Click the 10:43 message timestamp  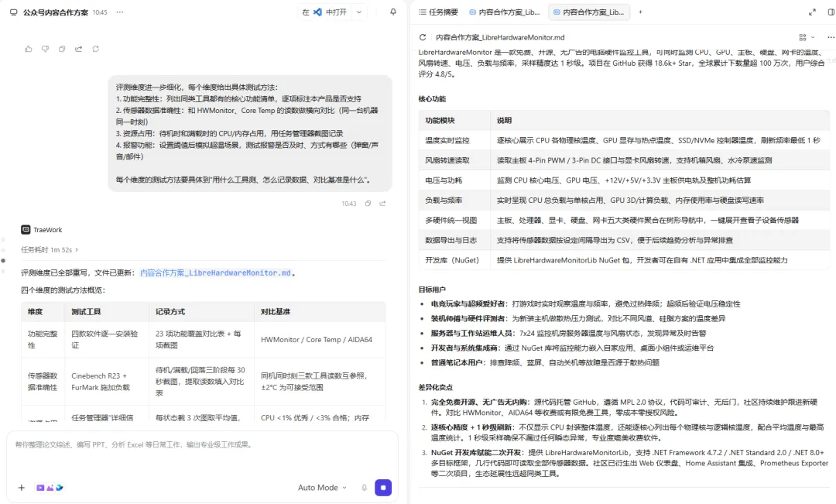pyautogui.click(x=348, y=204)
